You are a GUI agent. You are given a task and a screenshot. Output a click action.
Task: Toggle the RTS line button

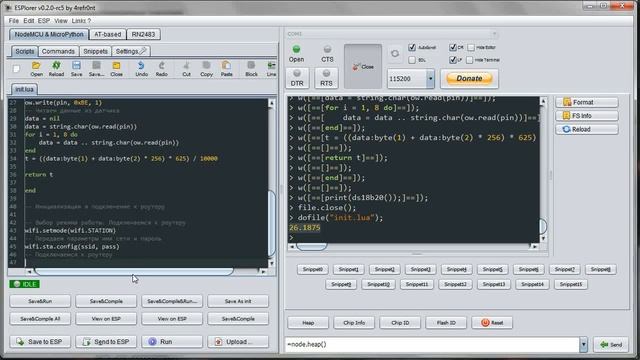click(x=326, y=78)
